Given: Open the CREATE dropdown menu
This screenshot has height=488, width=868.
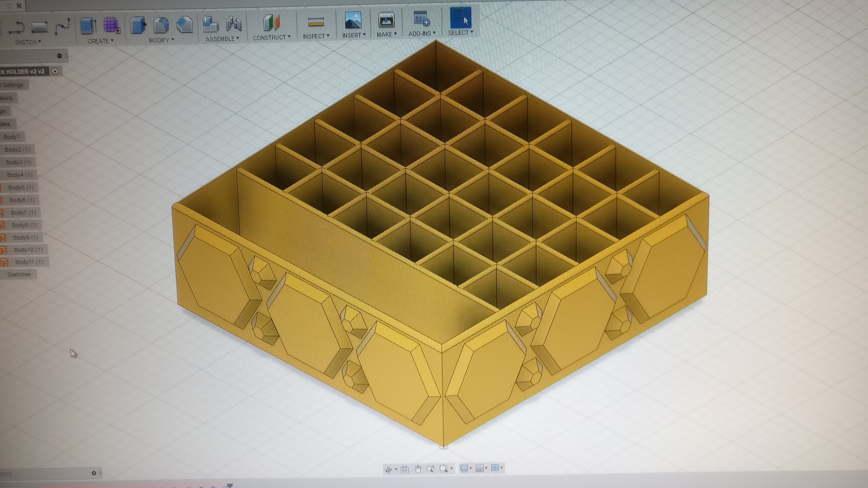Looking at the screenshot, I should tap(100, 41).
